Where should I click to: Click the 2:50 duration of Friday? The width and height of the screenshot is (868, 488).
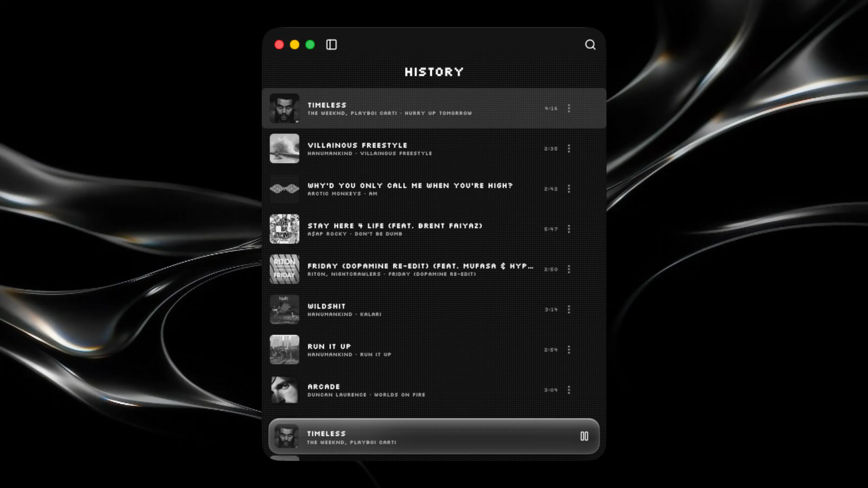tap(551, 269)
